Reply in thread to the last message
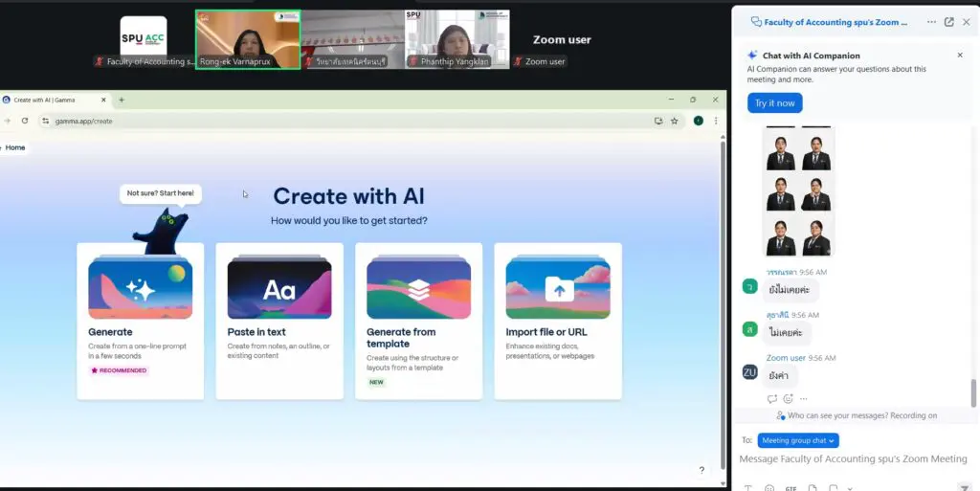The width and height of the screenshot is (980, 491). pyautogui.click(x=772, y=399)
